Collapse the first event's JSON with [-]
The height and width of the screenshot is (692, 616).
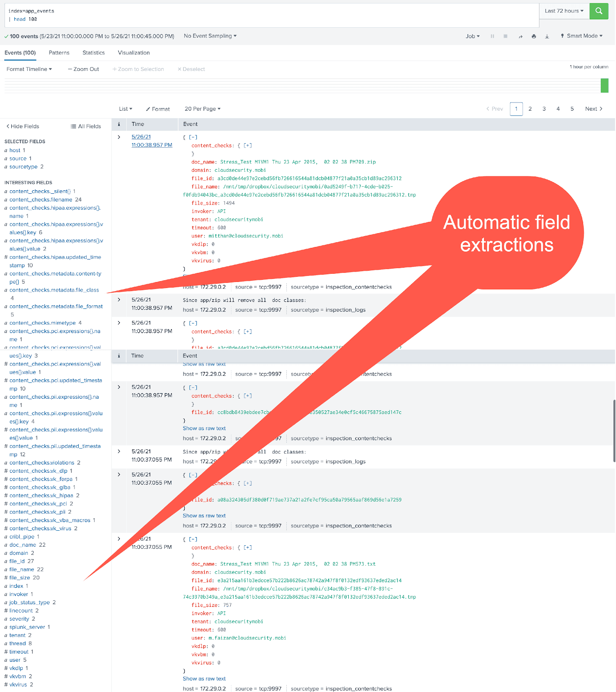coord(193,137)
